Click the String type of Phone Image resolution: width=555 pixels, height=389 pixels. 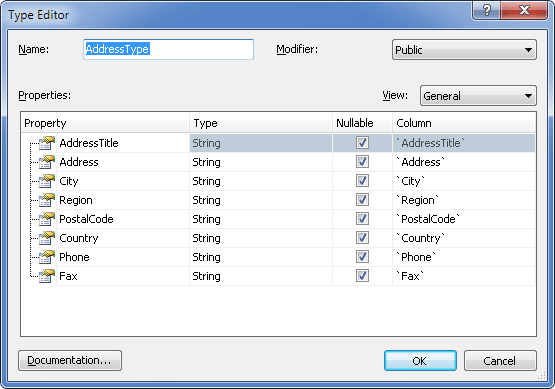click(261, 257)
